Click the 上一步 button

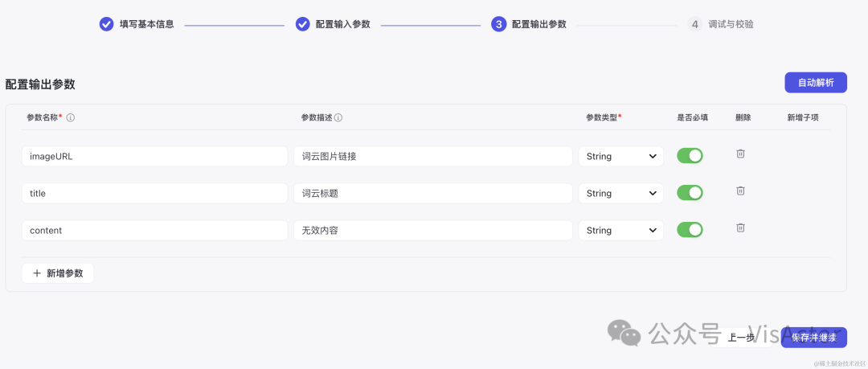click(x=741, y=338)
